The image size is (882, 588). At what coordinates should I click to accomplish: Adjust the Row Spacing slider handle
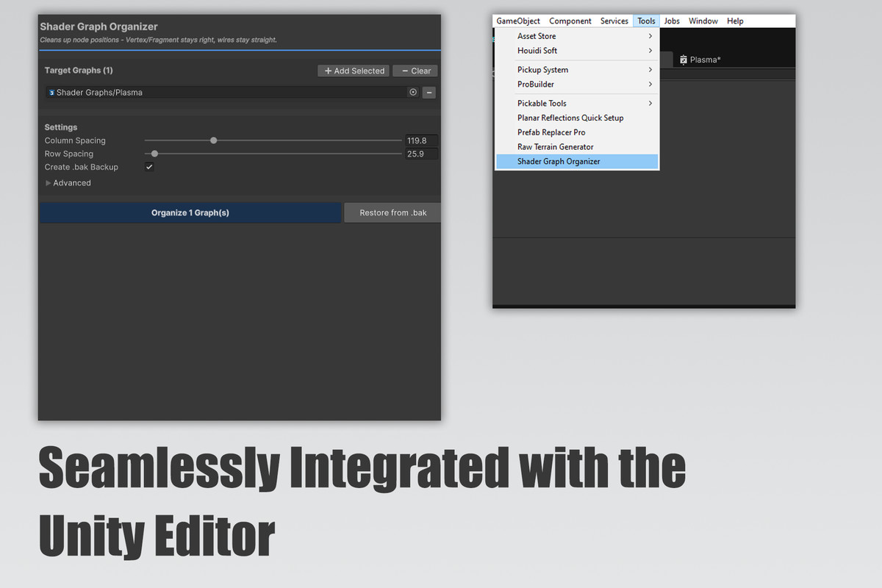pos(154,154)
